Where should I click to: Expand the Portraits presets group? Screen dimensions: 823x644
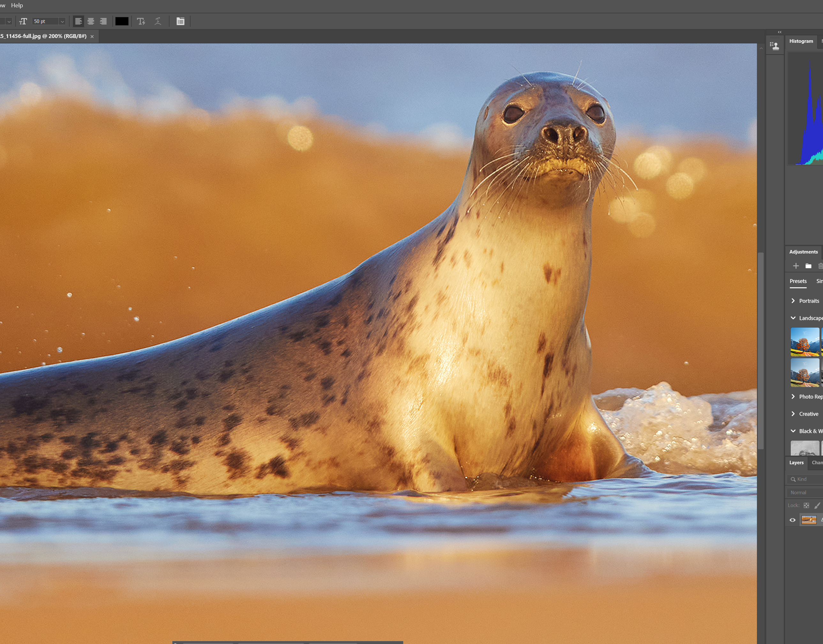[793, 301]
